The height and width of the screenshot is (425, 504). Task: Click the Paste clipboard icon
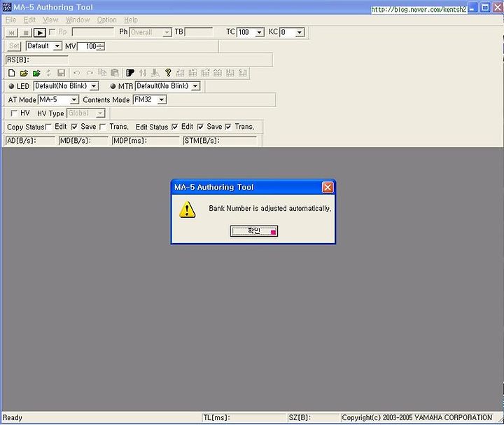click(115, 73)
